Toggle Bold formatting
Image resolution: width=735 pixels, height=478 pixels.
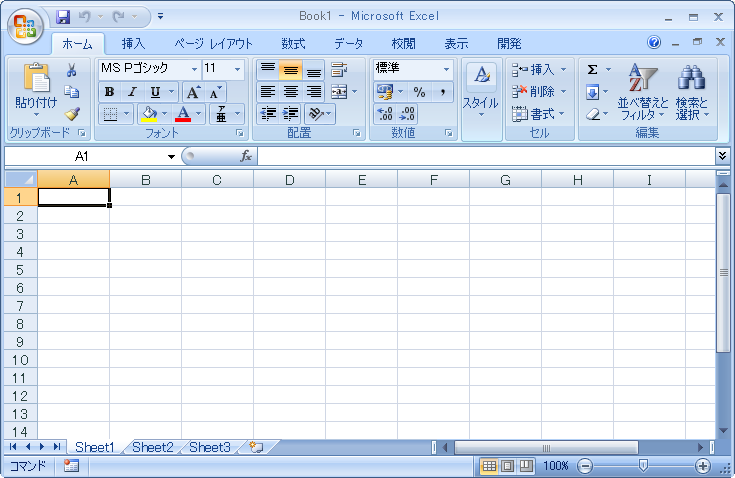tap(110, 92)
